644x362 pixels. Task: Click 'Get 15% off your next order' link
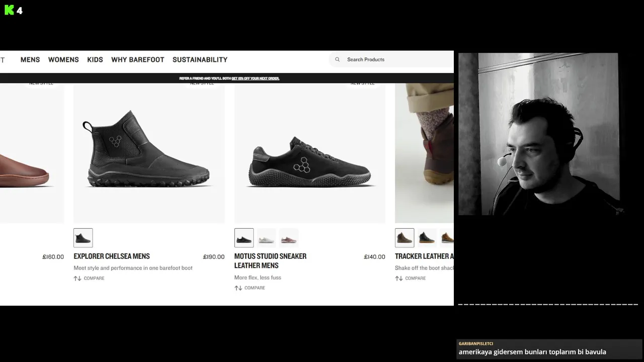click(255, 78)
